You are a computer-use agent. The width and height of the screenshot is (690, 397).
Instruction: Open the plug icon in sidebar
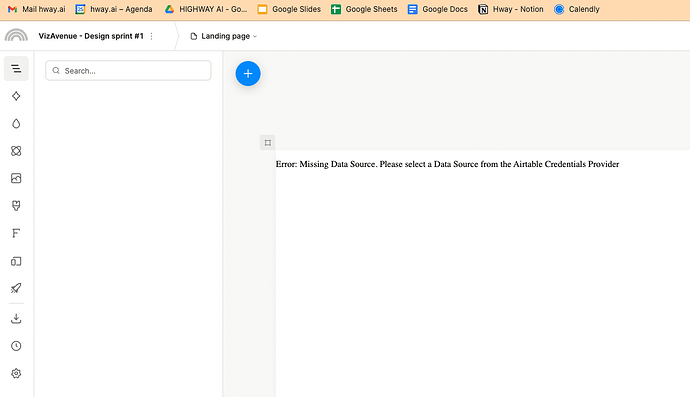coord(16,206)
